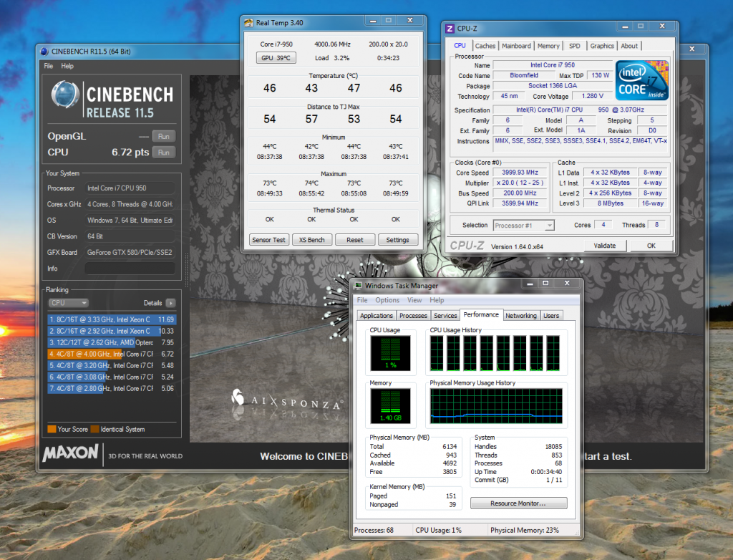Click the Sensor Test button

point(269,239)
